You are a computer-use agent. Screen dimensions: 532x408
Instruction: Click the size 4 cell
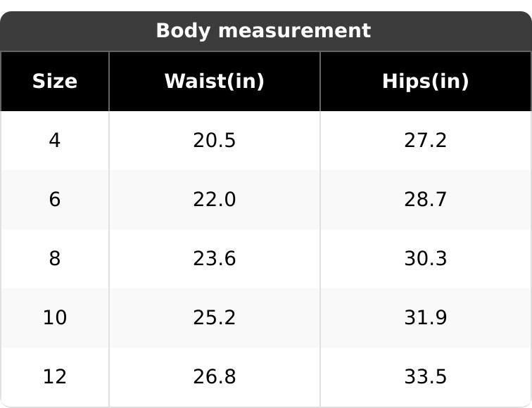tap(55, 141)
